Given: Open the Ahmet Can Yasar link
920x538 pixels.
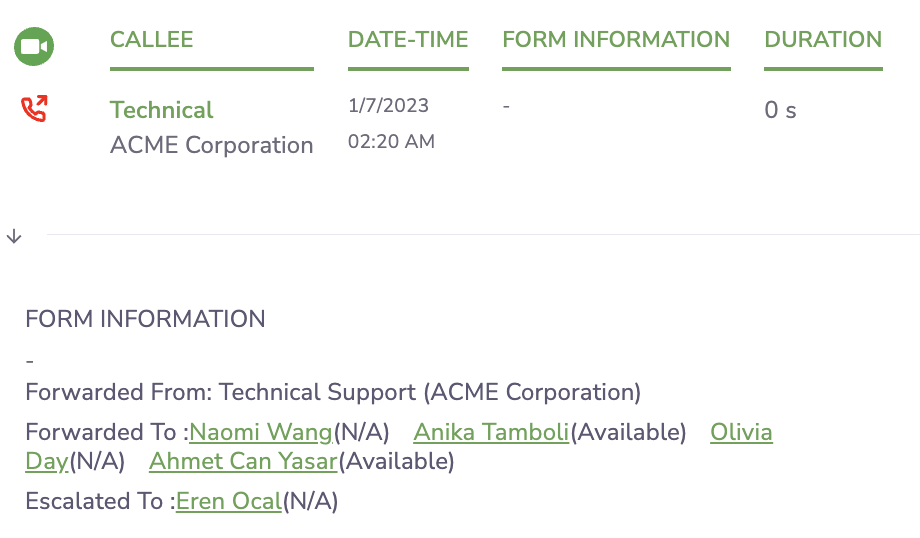Looking at the screenshot, I should click(x=243, y=462).
